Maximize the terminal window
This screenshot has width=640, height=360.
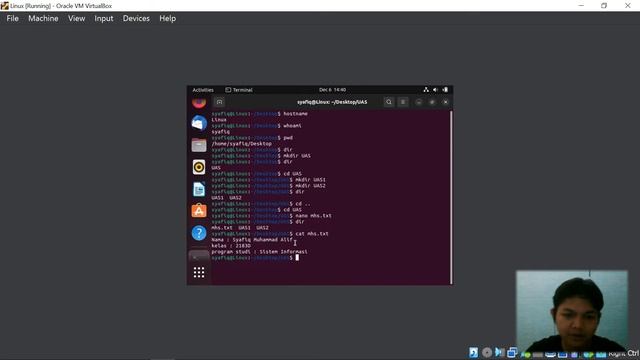[x=432, y=102]
